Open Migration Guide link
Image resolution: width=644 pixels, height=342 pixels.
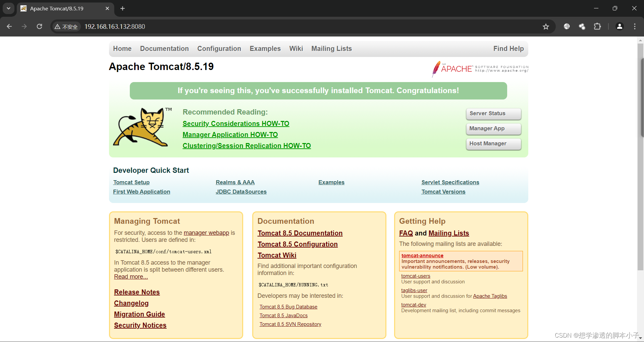click(x=140, y=314)
